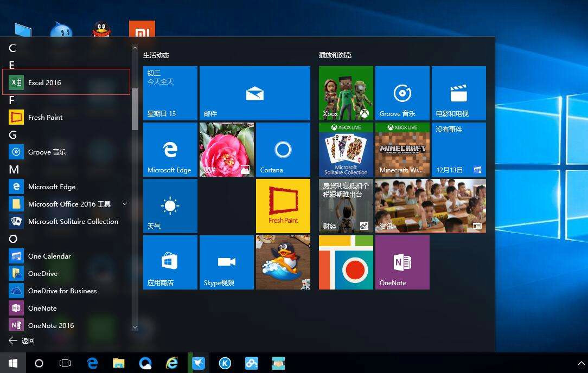Jump to the letter M section header
The height and width of the screenshot is (373, 588).
(x=14, y=170)
